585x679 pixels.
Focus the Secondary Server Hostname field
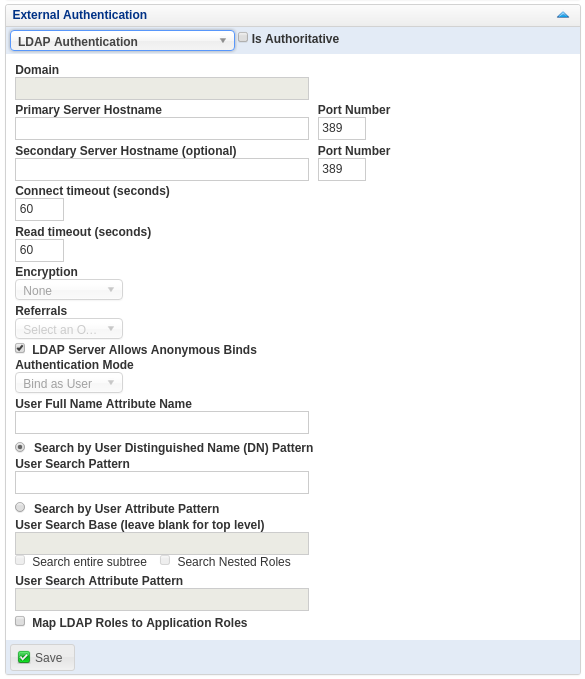(162, 169)
